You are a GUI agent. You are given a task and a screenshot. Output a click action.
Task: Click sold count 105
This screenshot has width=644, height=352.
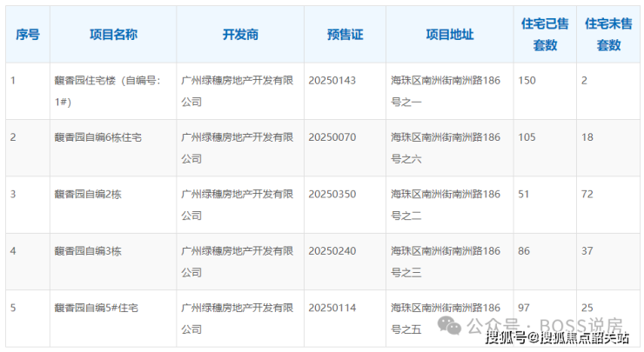(527, 137)
